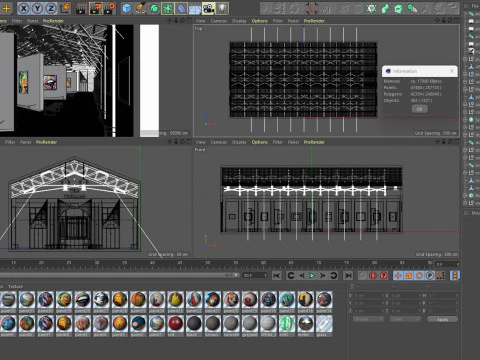Open render settings clapboard with gear
This screenshot has width=480, height=360.
110,8
